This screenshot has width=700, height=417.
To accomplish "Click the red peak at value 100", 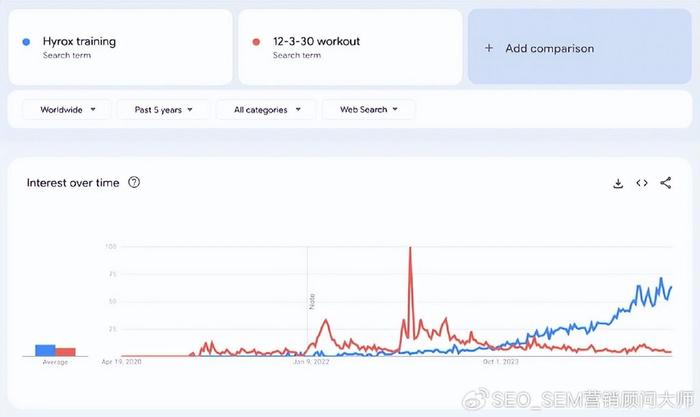I will click(410, 248).
